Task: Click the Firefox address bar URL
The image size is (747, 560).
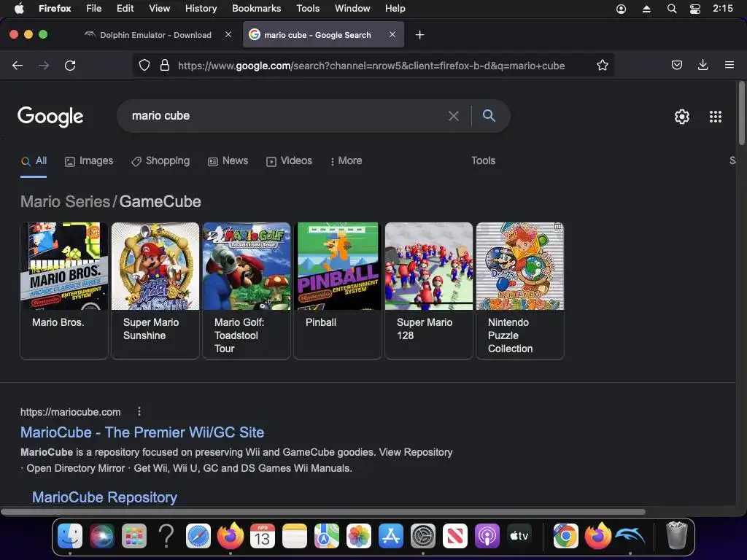Action: point(371,66)
